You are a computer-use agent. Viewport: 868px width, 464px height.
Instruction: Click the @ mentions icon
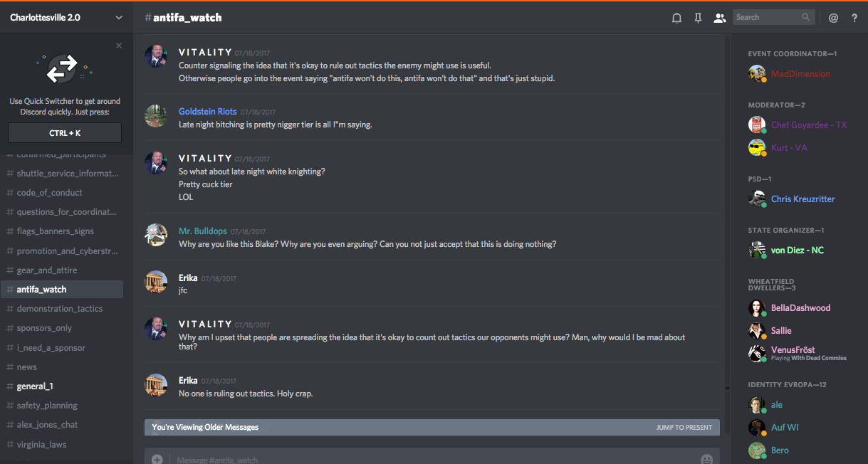[x=833, y=18]
